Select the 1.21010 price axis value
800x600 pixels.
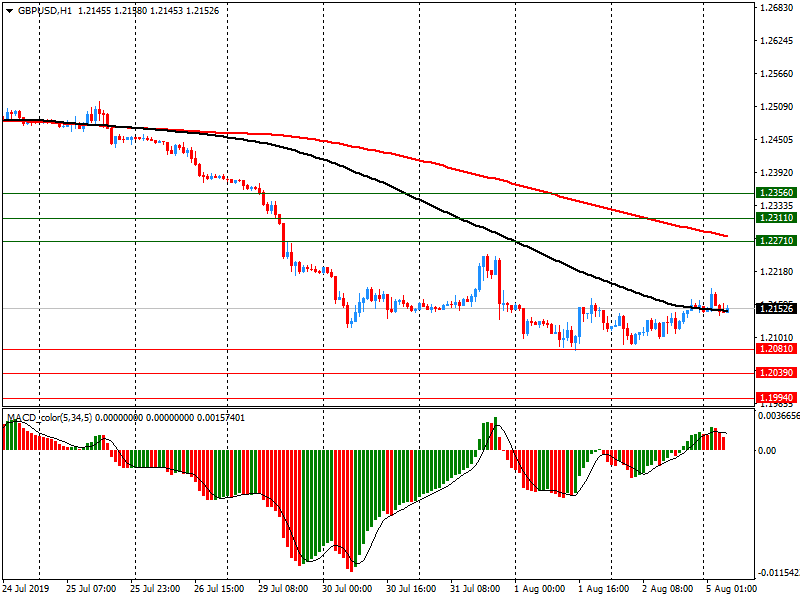coord(777,338)
